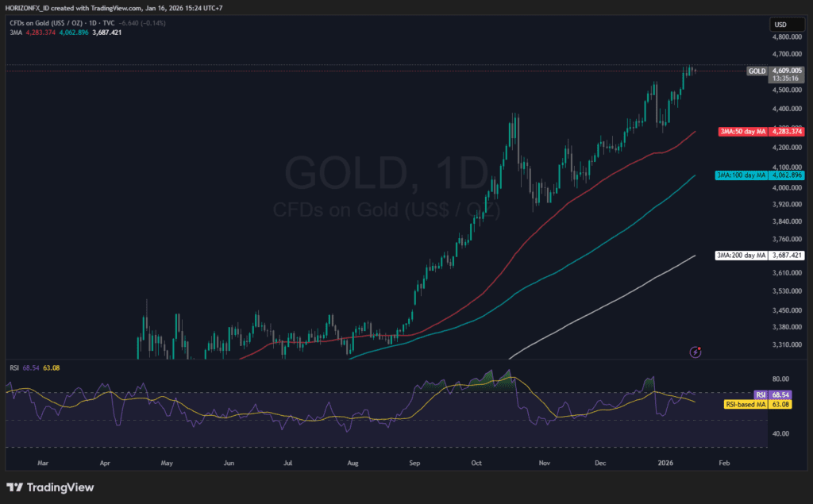This screenshot has width=813, height=504.
Task: Click the yellow RSI-based MA label
Action: (746, 405)
